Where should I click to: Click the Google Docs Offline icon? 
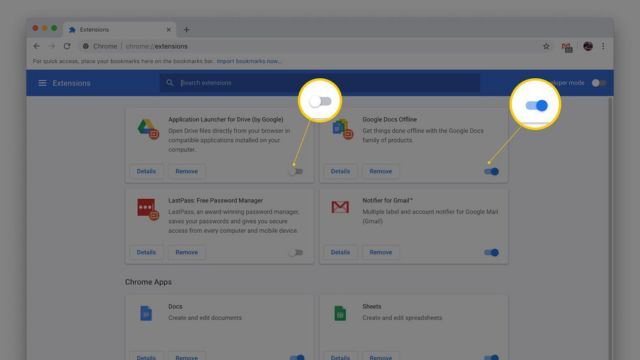point(342,129)
